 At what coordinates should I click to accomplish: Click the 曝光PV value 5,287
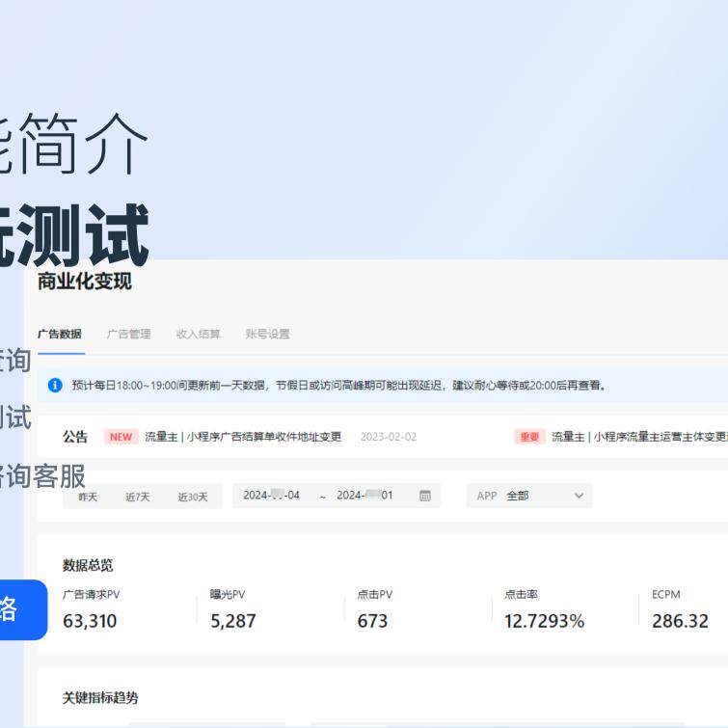(x=233, y=621)
